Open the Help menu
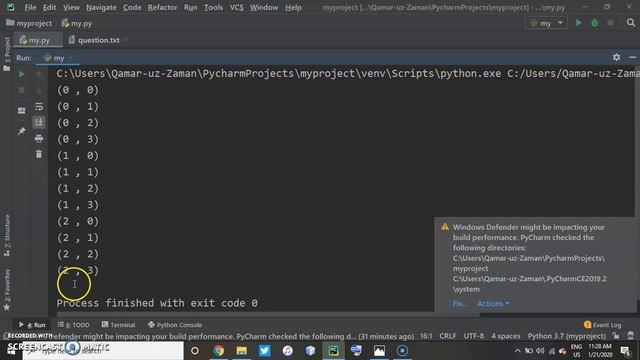 [x=293, y=7]
